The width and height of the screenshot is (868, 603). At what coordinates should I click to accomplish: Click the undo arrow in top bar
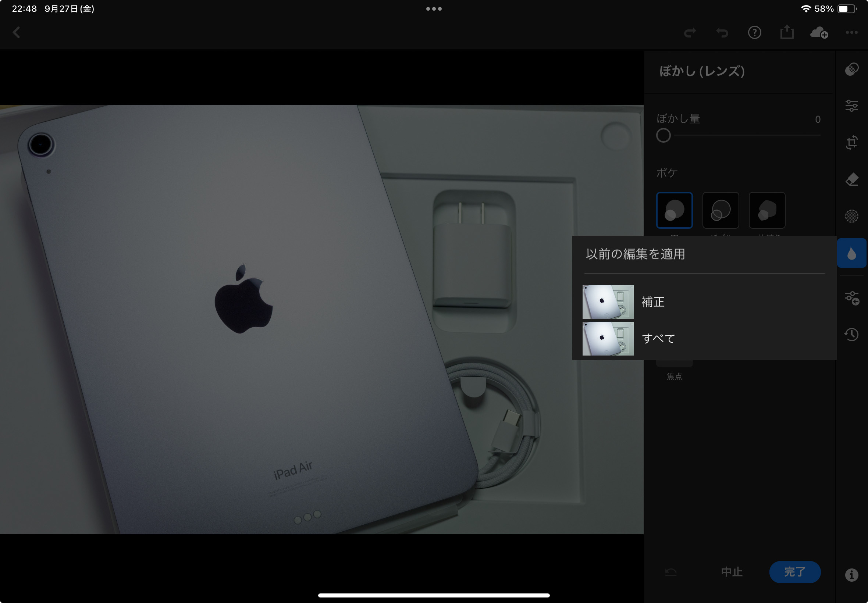[x=722, y=33]
